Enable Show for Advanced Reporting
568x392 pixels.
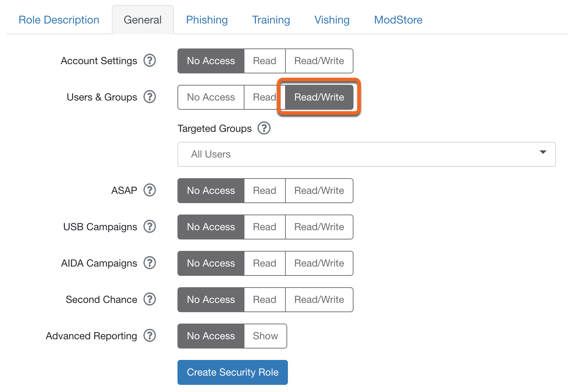coord(265,336)
